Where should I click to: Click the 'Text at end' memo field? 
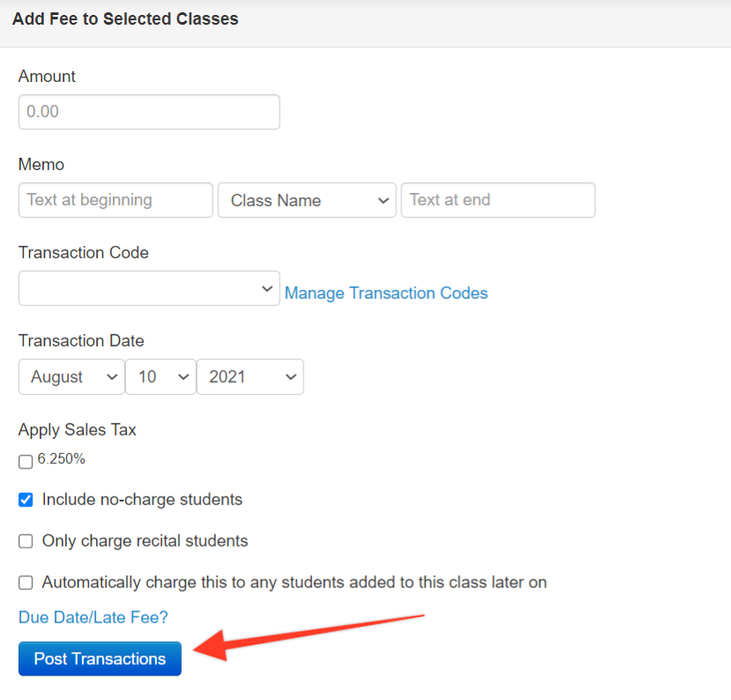498,200
